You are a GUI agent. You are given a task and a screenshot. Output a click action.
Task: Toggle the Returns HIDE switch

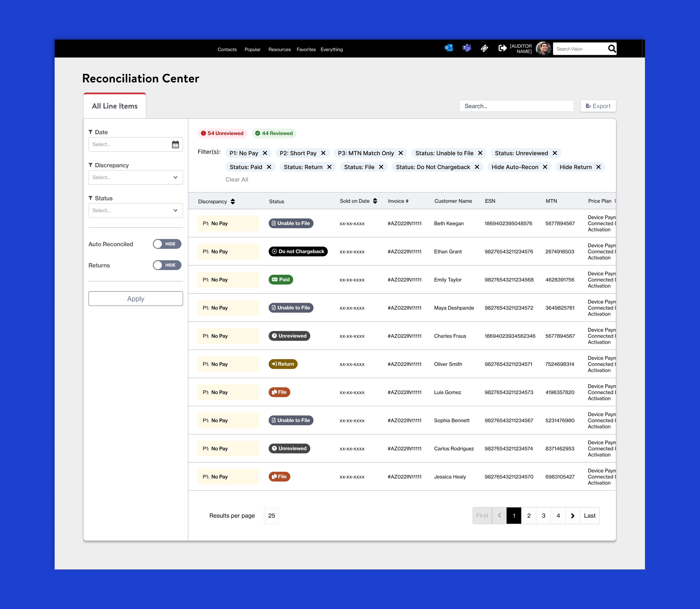tap(167, 265)
